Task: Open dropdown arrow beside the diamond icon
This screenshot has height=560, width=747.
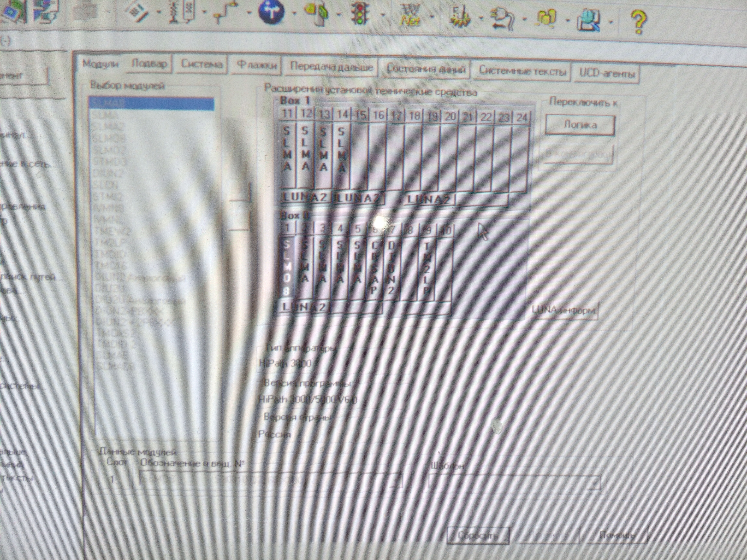Action: pos(159,12)
